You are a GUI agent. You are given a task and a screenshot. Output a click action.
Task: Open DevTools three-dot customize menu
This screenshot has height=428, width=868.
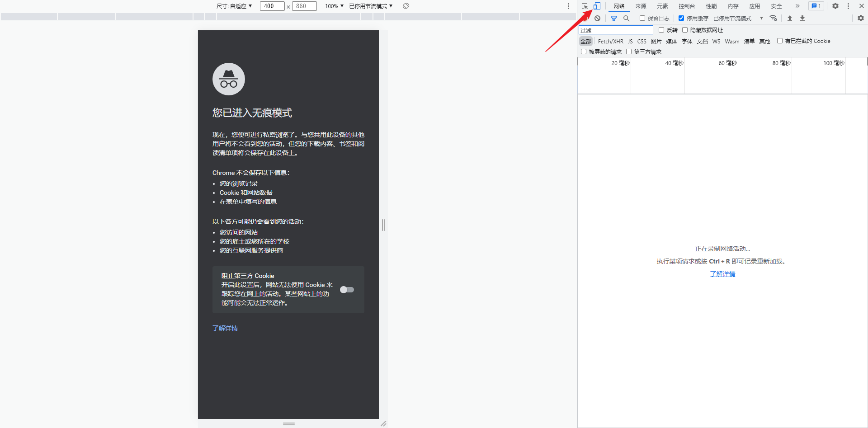pyautogui.click(x=848, y=6)
